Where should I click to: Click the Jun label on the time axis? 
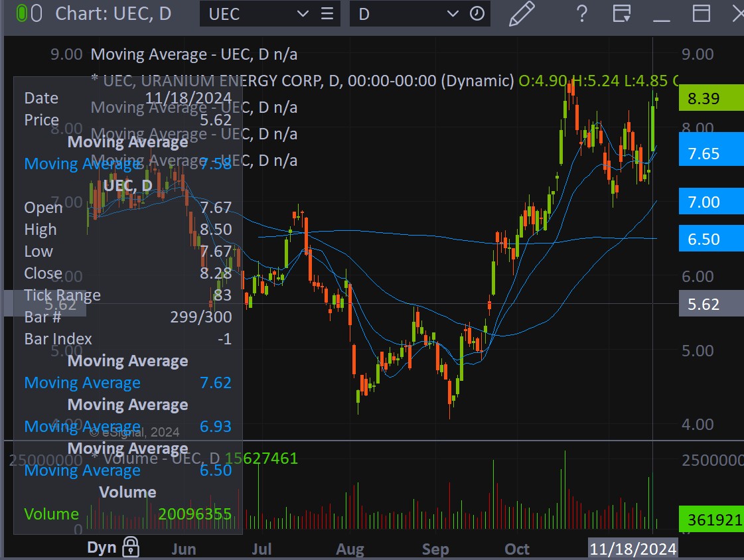pos(184,549)
